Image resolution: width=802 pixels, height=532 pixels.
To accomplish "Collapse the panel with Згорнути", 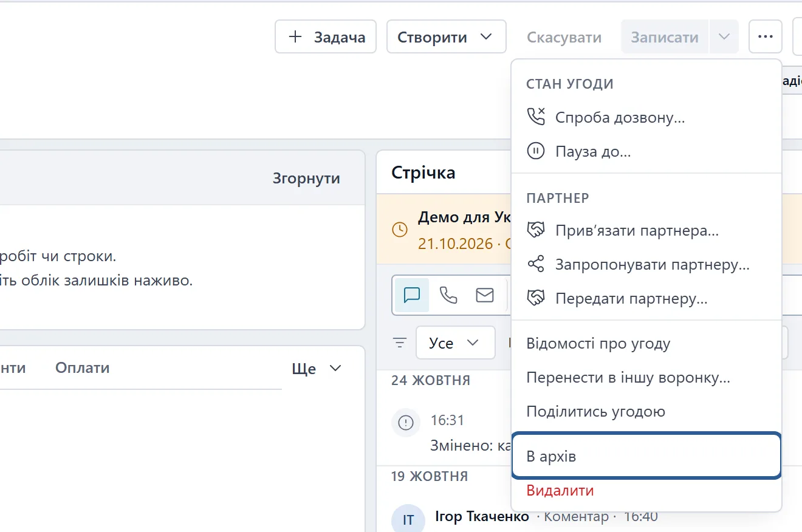I will pos(306,179).
